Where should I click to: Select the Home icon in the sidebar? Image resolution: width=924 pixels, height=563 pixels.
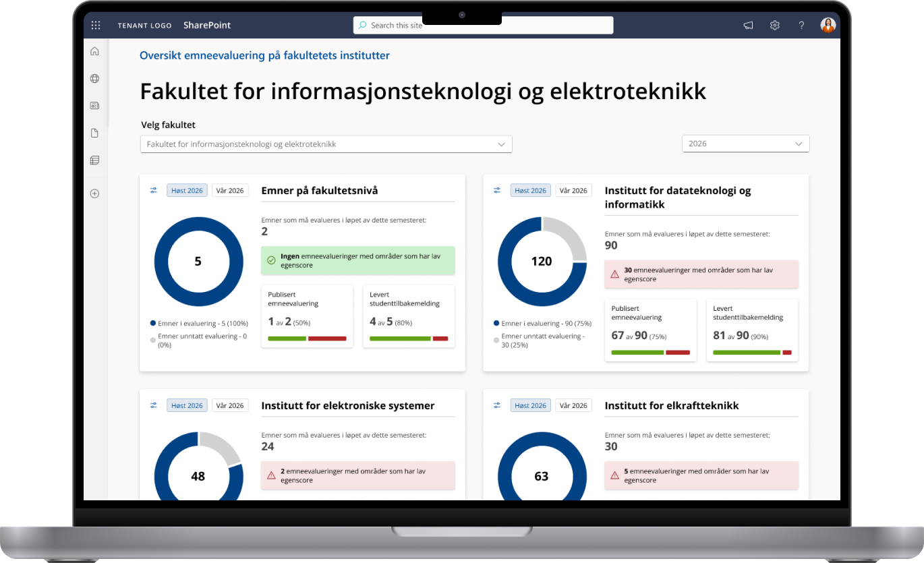94,51
